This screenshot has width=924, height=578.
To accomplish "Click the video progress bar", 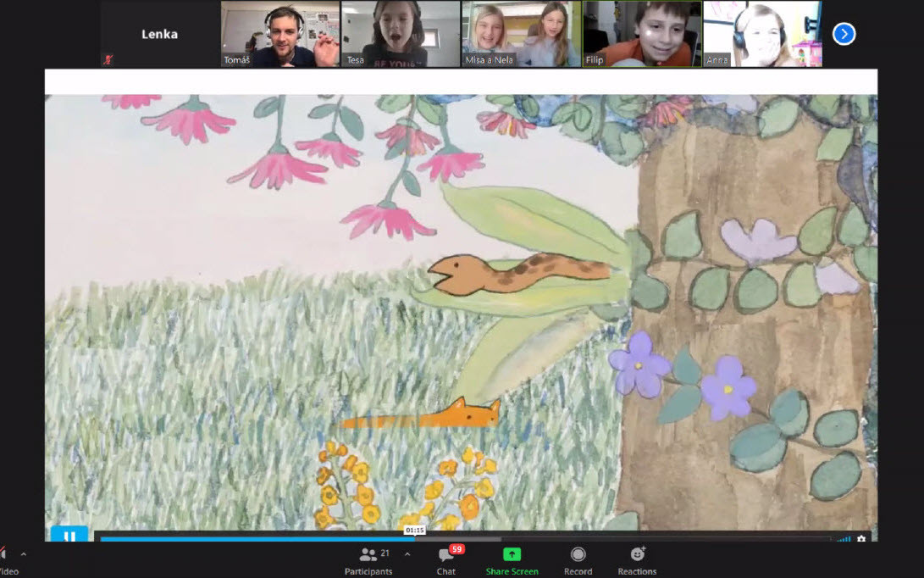I will (466, 538).
